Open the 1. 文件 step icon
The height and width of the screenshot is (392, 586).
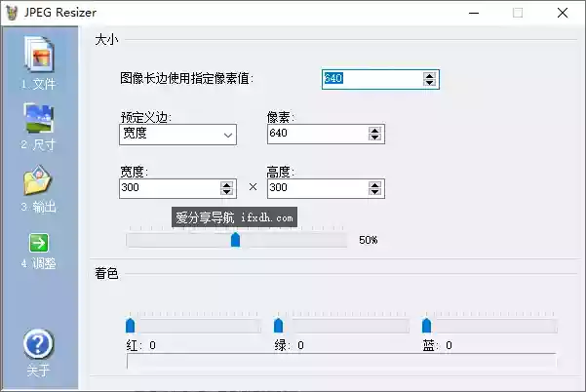pos(39,55)
